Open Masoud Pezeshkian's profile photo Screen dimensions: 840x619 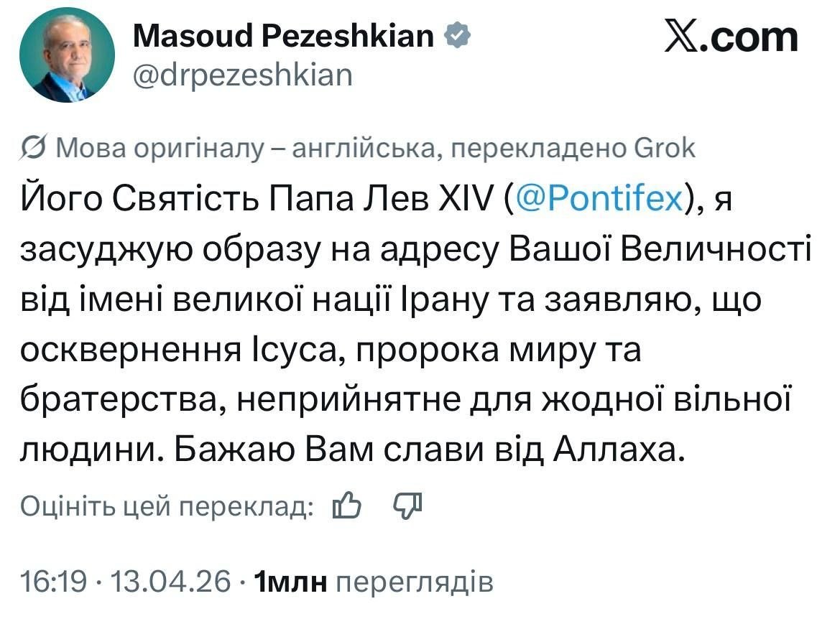pos(67,55)
